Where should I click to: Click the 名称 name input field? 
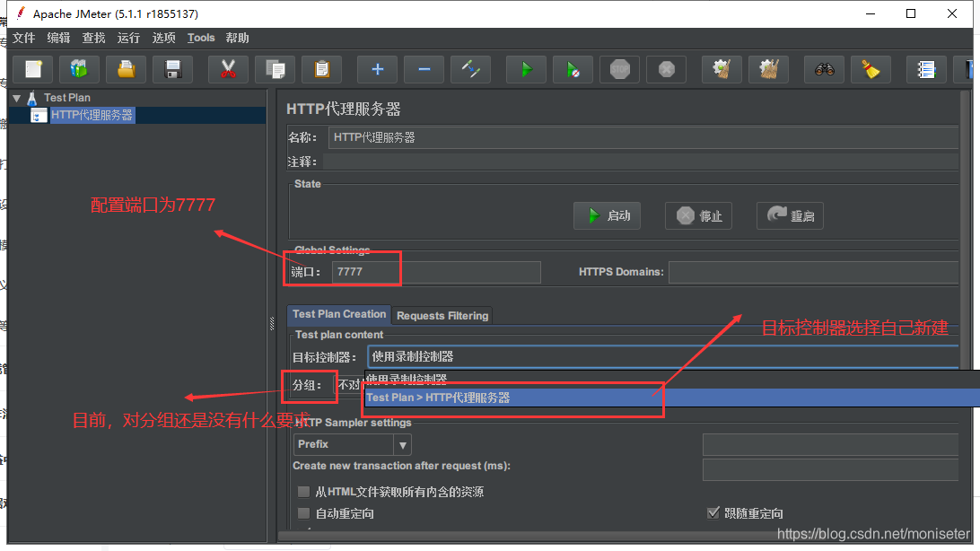pyautogui.click(x=643, y=137)
